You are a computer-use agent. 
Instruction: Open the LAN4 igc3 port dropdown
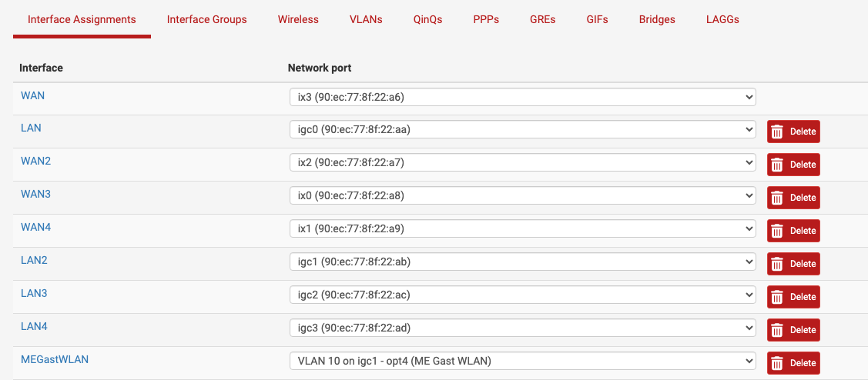pos(522,328)
